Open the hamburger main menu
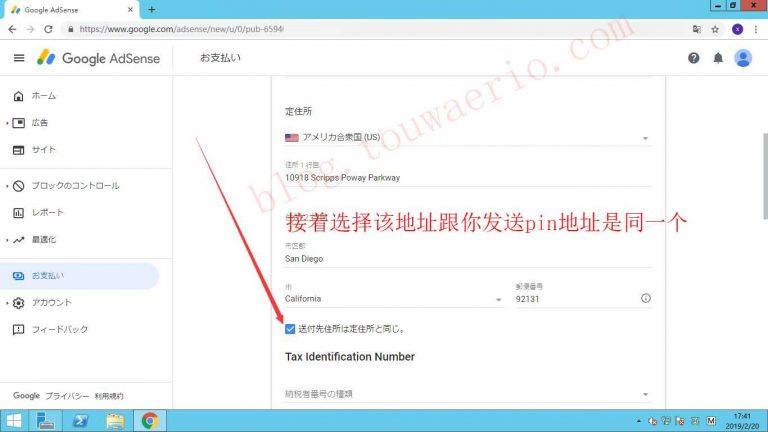The width and height of the screenshot is (768, 432). 19,58
